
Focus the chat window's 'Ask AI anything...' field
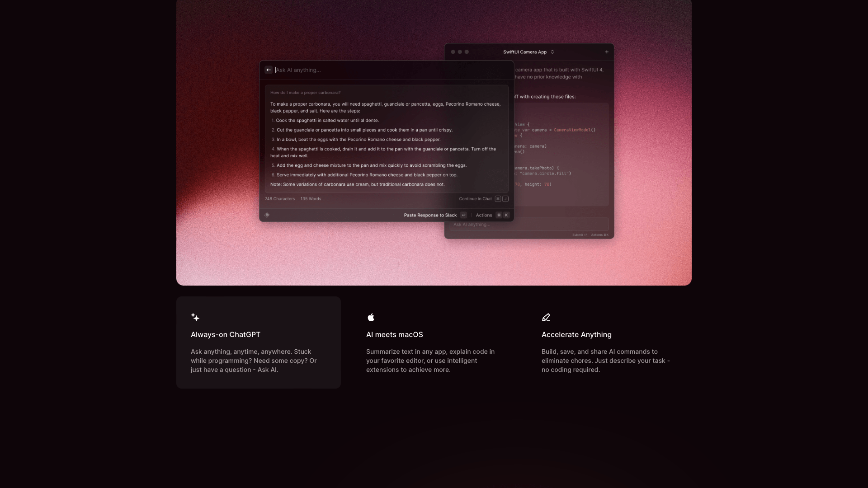pyautogui.click(x=529, y=225)
